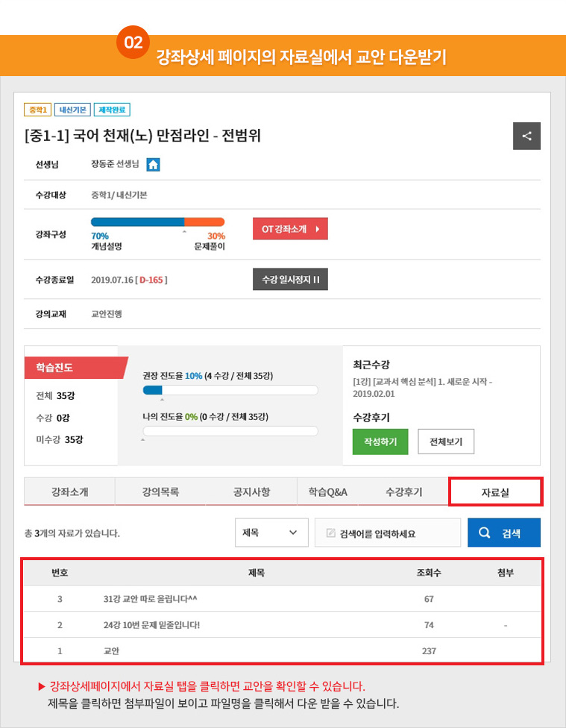Click the 전체보기 review button
This screenshot has height=728, width=566.
(446, 442)
